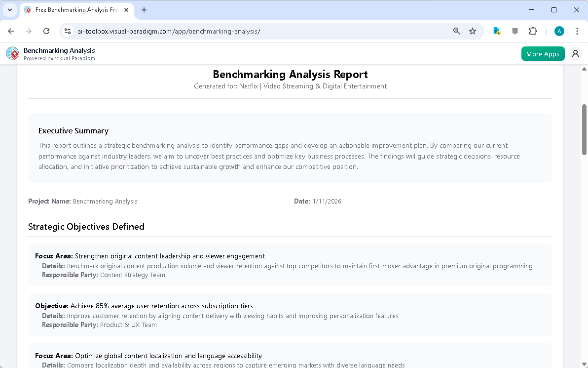
Task: Click the back navigation arrow
Action: 11,31
